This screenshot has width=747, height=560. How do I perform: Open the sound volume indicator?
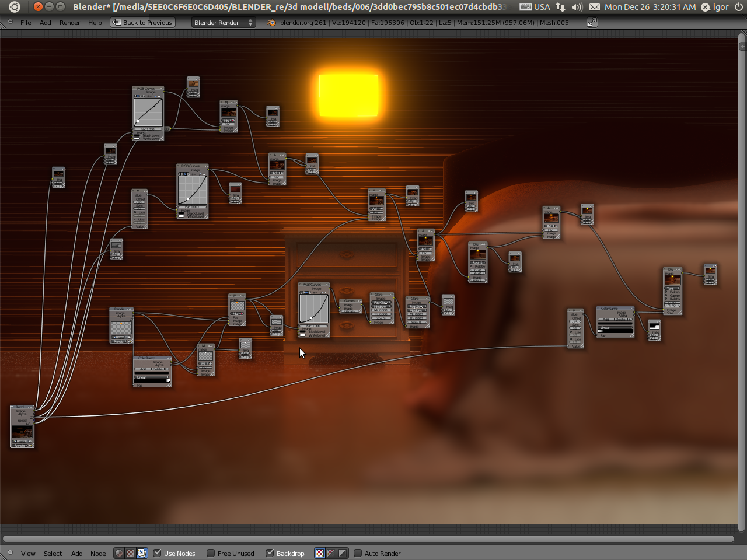tap(577, 7)
